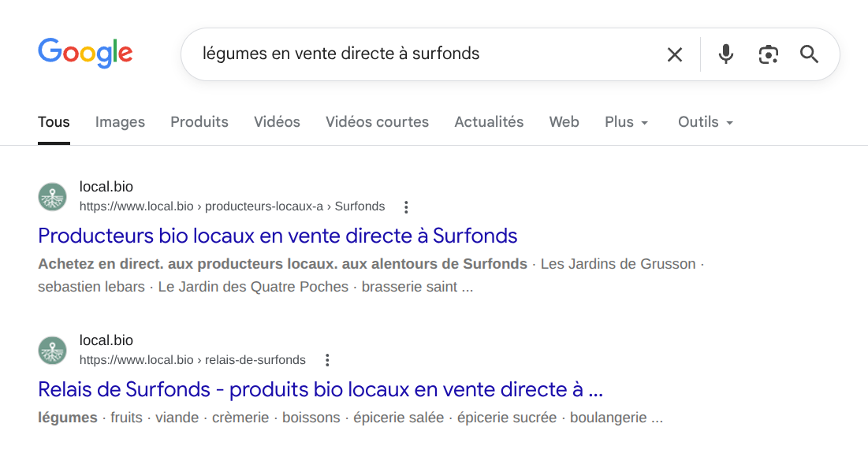Click the local.bio favicon of first result

53,197
